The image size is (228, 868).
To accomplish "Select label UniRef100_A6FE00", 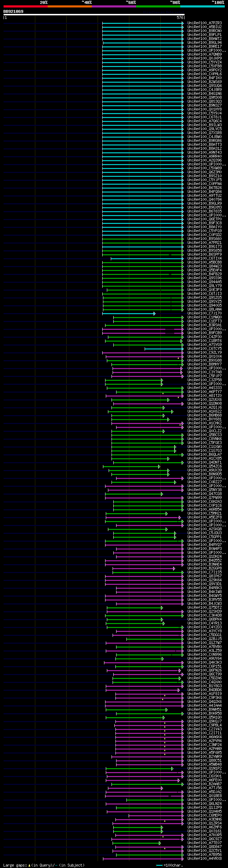I will click(x=204, y=780).
